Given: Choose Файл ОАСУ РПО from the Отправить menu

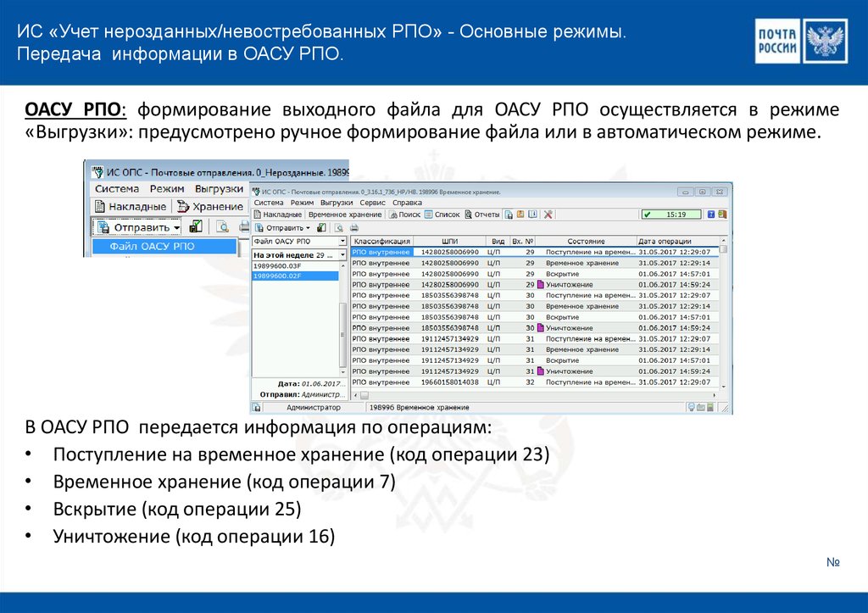Looking at the screenshot, I should [152, 247].
